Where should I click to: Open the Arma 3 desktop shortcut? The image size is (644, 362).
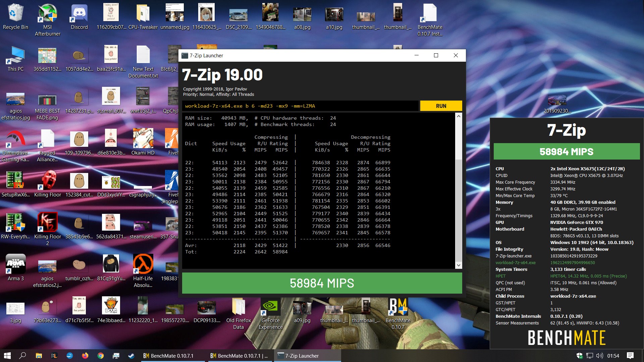point(15,268)
